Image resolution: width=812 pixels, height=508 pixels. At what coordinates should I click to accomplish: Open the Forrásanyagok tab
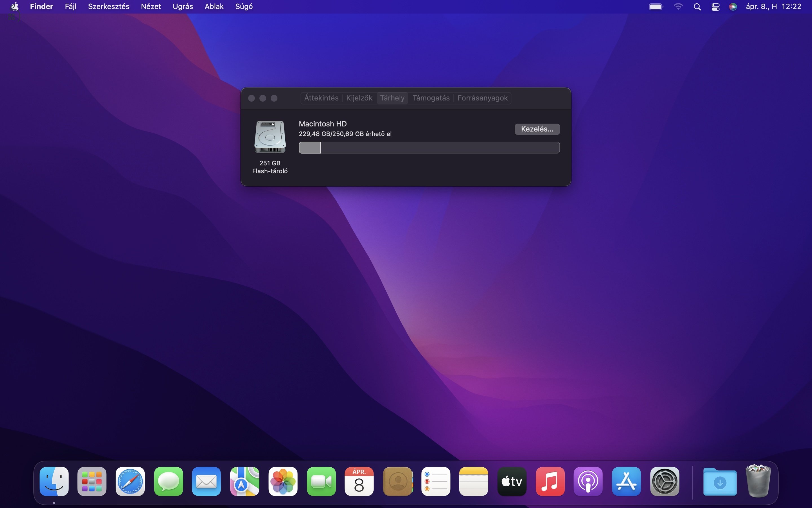coord(482,98)
